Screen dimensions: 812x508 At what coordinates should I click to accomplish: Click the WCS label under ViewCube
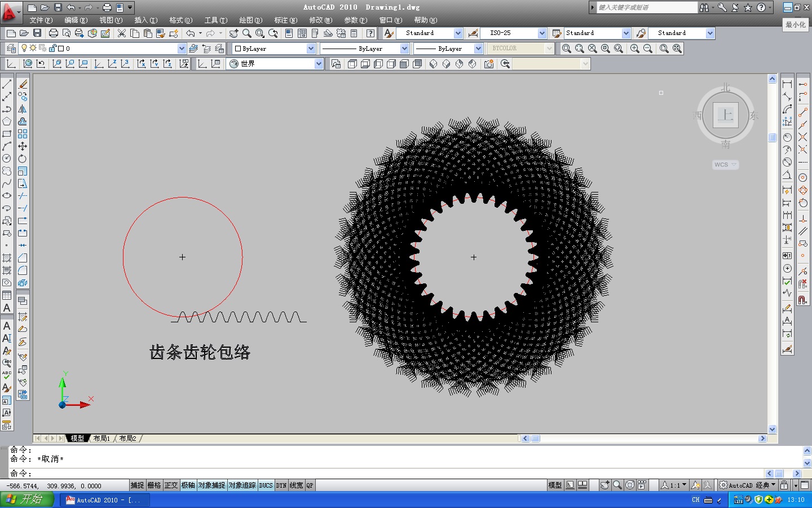(726, 165)
